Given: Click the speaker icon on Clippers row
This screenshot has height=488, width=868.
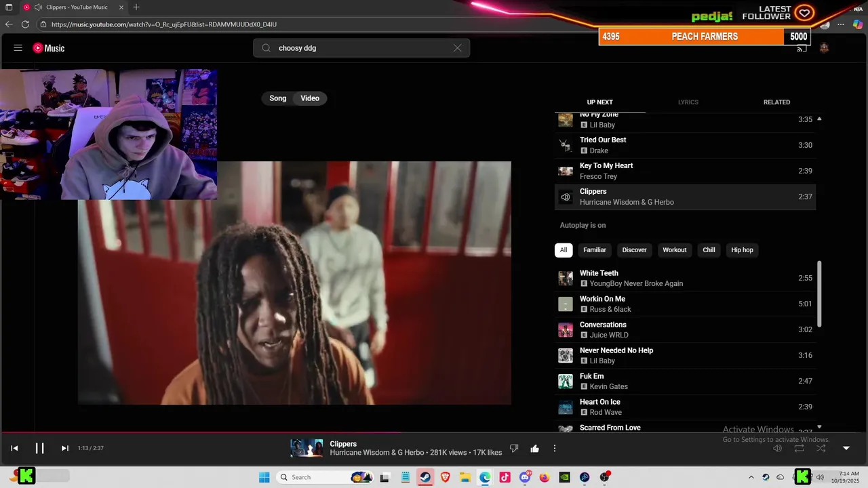Looking at the screenshot, I should tap(565, 197).
